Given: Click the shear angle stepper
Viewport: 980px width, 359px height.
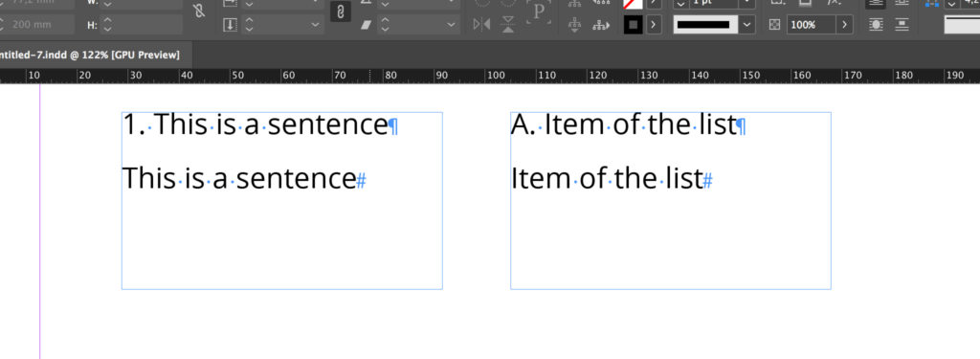Looking at the screenshot, I should point(385,25).
